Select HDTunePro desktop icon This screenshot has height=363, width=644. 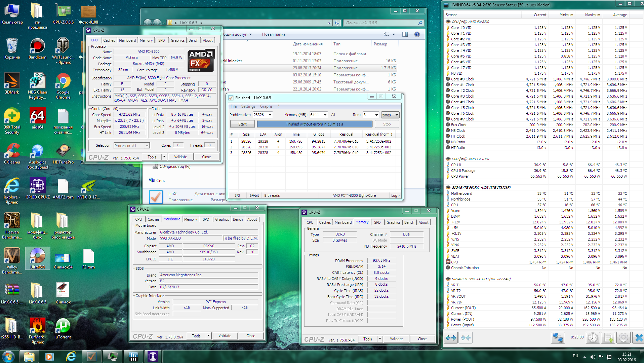(x=63, y=154)
